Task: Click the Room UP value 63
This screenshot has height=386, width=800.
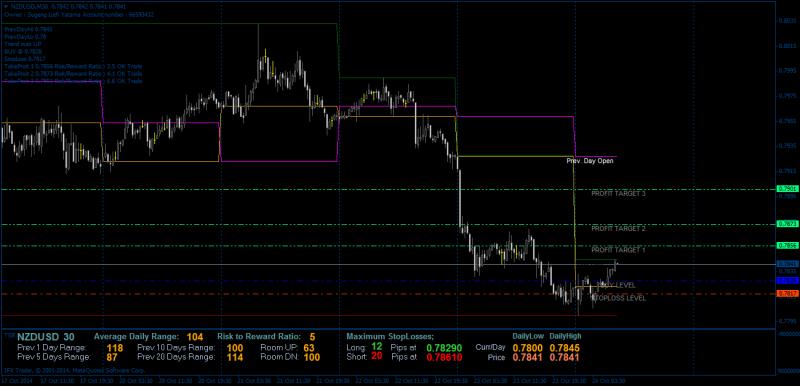Action: coord(309,348)
